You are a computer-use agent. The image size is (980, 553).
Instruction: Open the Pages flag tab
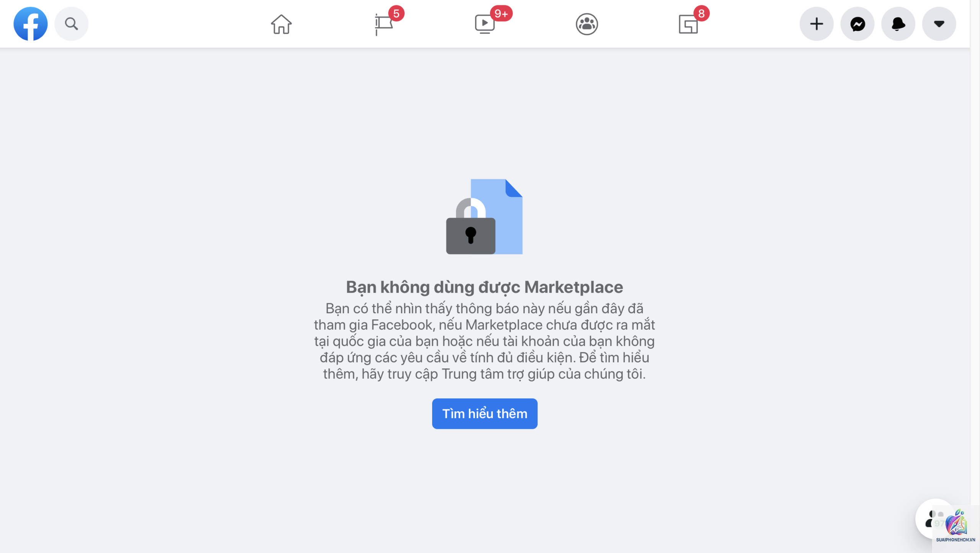384,24
